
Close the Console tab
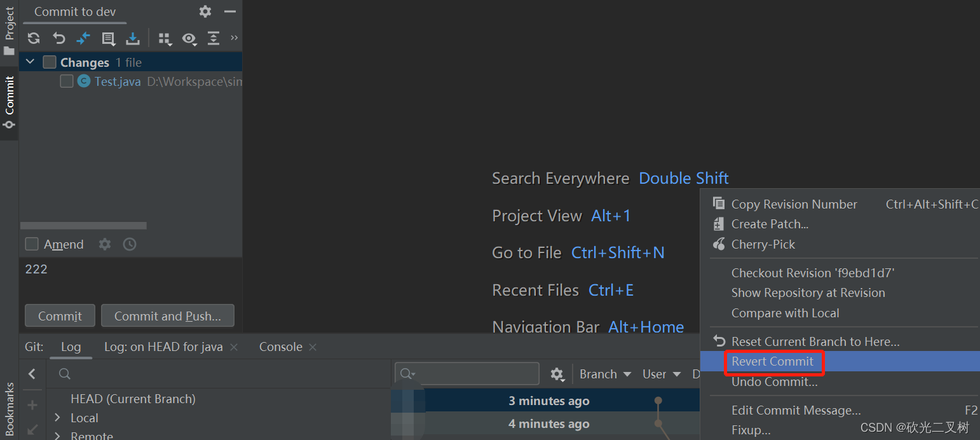[313, 347]
